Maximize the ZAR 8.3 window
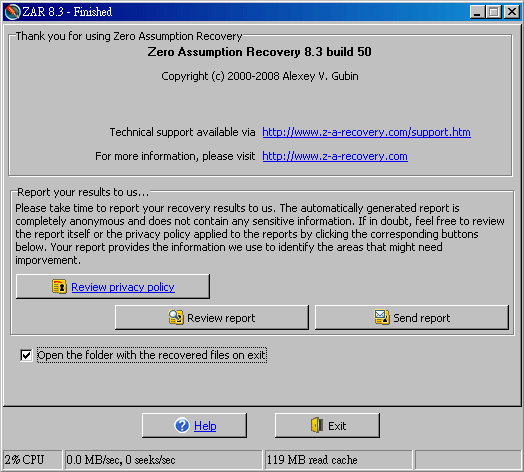The image size is (524, 472). click(494, 12)
